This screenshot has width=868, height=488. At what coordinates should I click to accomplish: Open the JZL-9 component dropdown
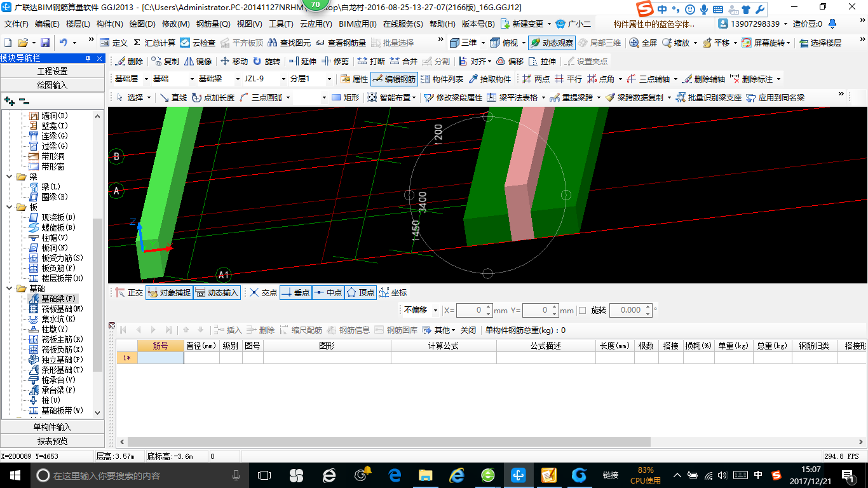pos(283,79)
